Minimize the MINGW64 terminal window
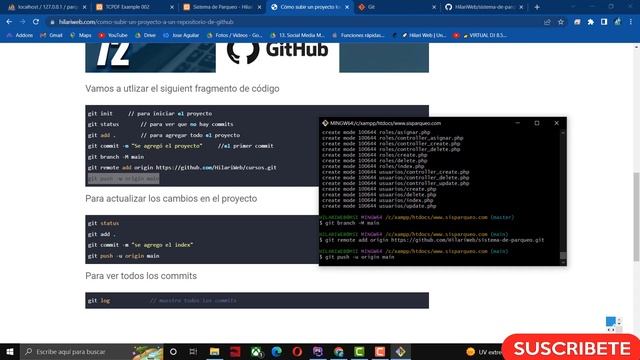640x360 pixels. pos(518,123)
